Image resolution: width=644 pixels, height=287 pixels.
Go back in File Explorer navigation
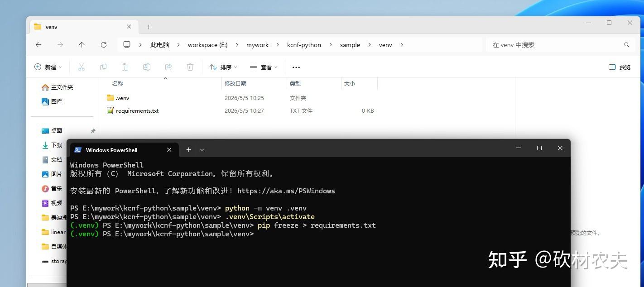pos(38,45)
